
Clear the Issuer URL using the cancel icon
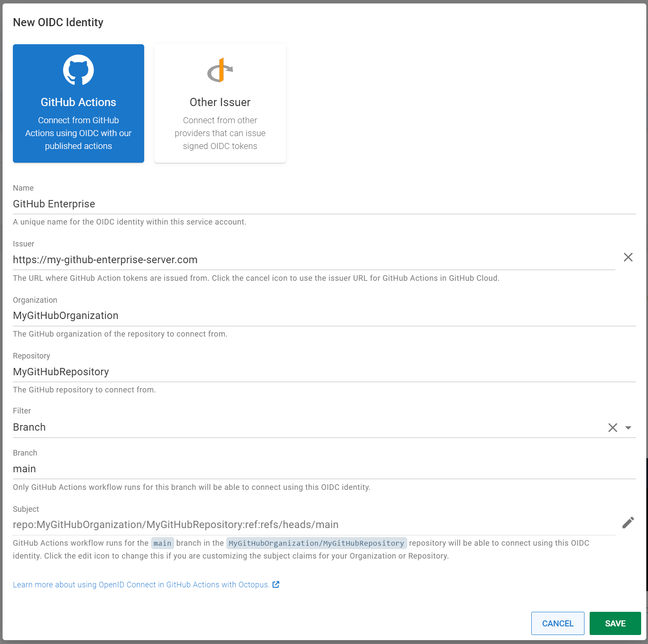click(x=628, y=257)
